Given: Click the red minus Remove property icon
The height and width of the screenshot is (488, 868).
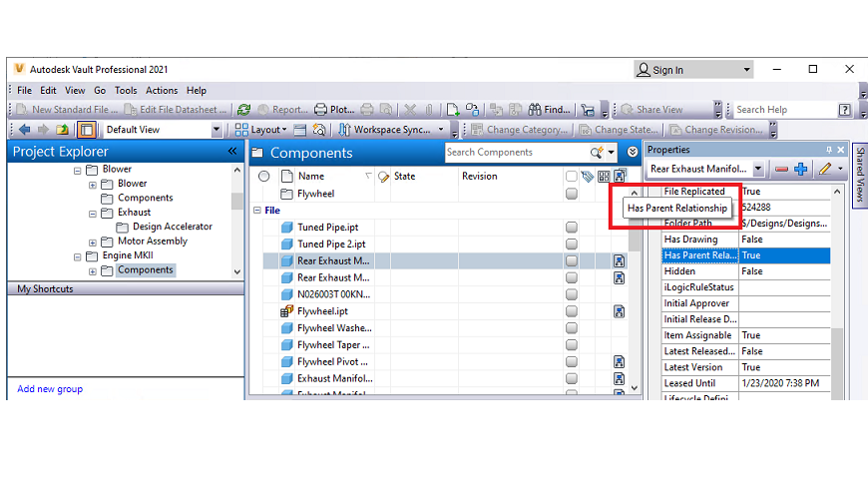Looking at the screenshot, I should click(x=781, y=169).
